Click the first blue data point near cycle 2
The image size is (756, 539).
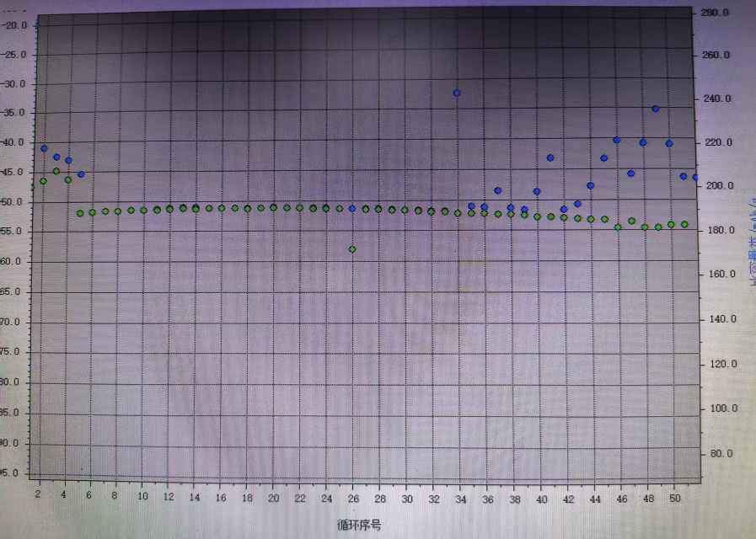pyautogui.click(x=44, y=148)
